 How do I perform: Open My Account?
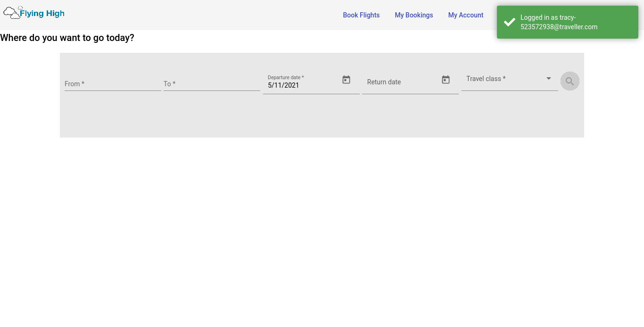(465, 15)
